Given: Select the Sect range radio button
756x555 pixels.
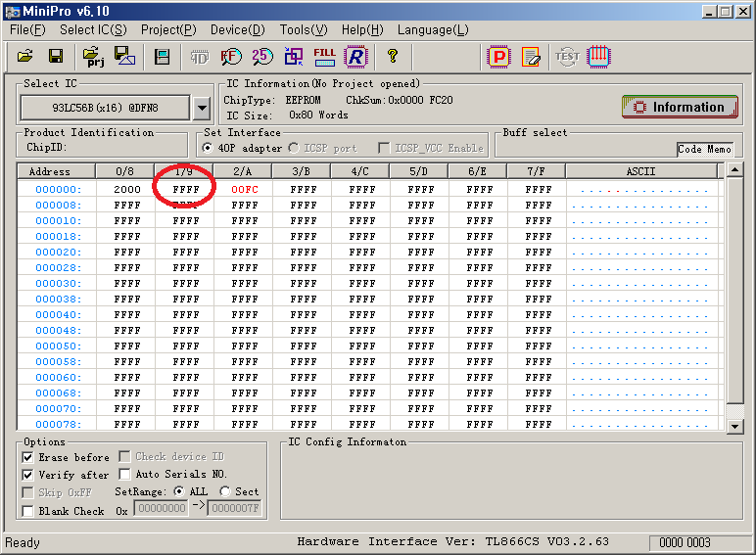Looking at the screenshot, I should 224,491.
